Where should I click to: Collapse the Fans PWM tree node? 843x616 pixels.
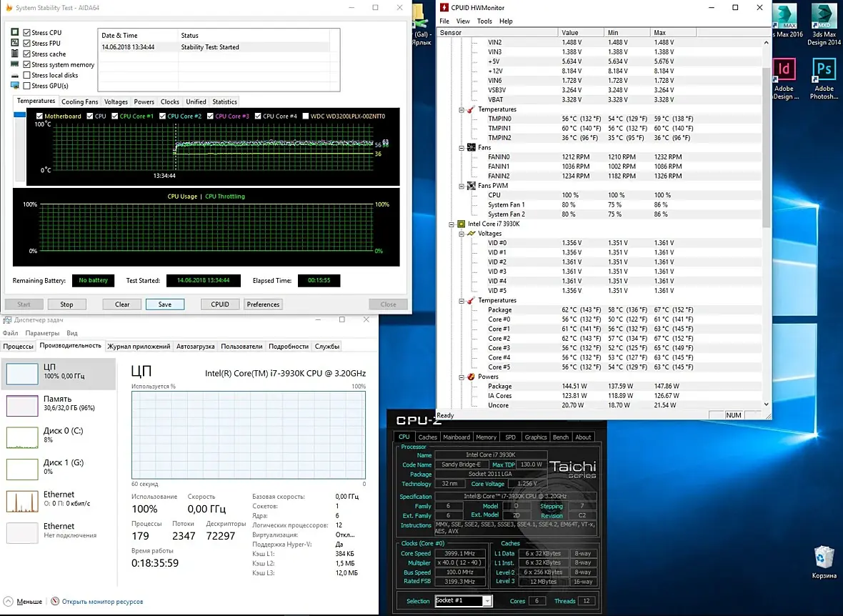click(x=462, y=186)
